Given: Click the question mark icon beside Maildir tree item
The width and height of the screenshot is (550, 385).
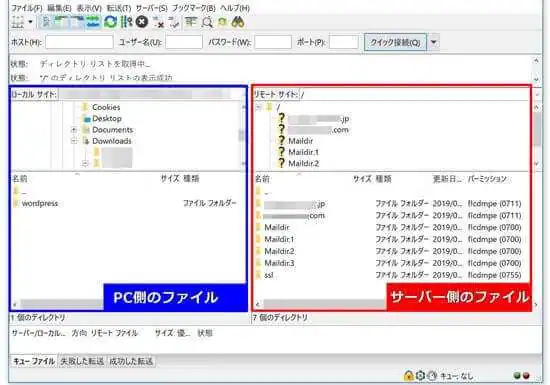Looking at the screenshot, I should pos(281,140).
